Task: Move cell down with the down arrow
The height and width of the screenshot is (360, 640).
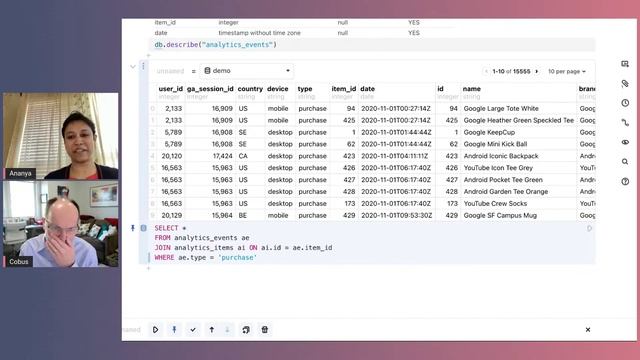Action: (227, 329)
